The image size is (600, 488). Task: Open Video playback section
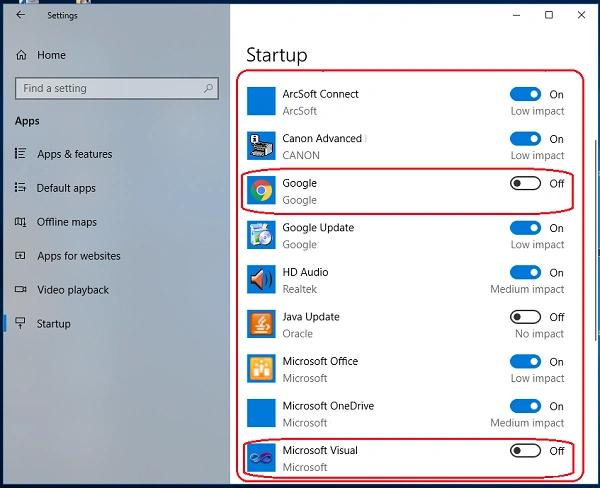73,290
